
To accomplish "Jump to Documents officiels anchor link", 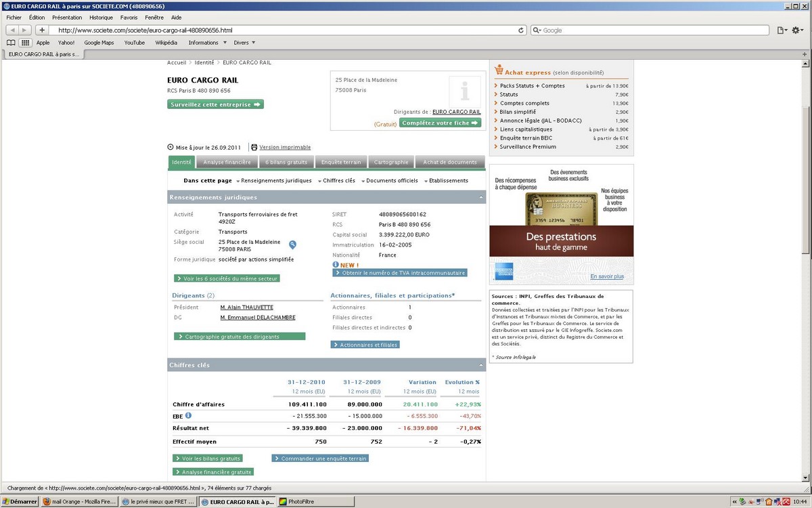I will 392,181.
